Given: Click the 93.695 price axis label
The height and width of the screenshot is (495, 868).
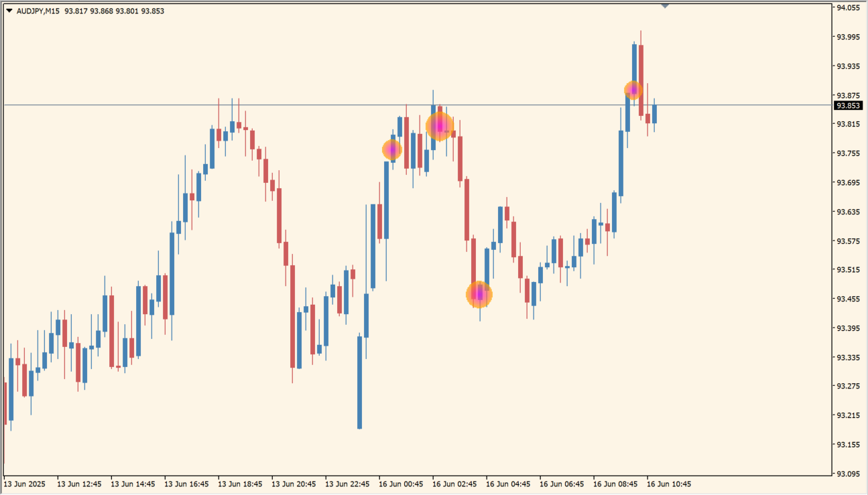Looking at the screenshot, I should (848, 183).
